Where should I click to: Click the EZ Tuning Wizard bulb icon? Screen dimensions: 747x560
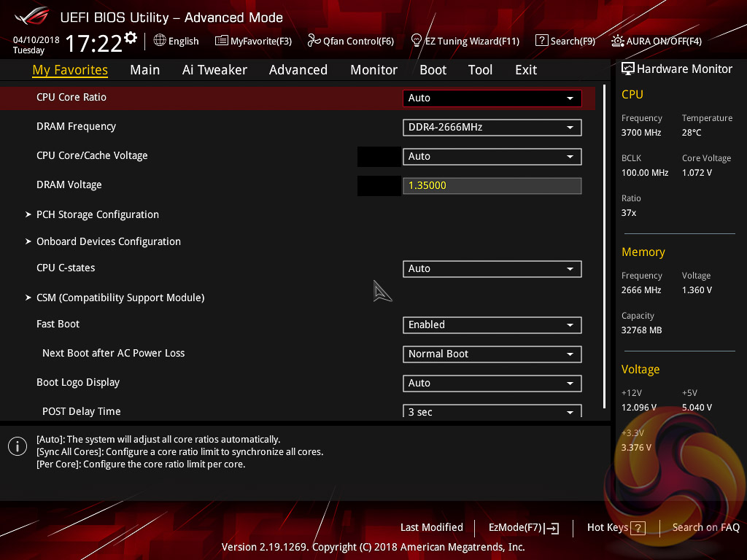coord(417,40)
